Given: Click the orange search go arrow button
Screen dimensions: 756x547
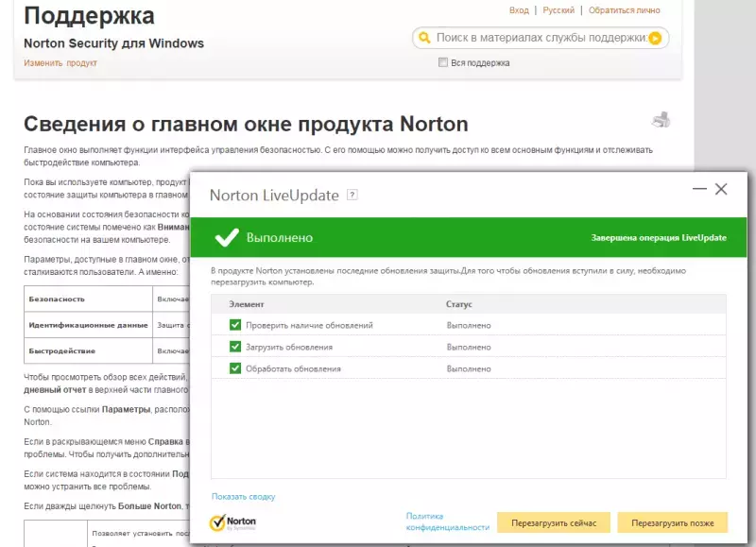Looking at the screenshot, I should coord(655,38).
